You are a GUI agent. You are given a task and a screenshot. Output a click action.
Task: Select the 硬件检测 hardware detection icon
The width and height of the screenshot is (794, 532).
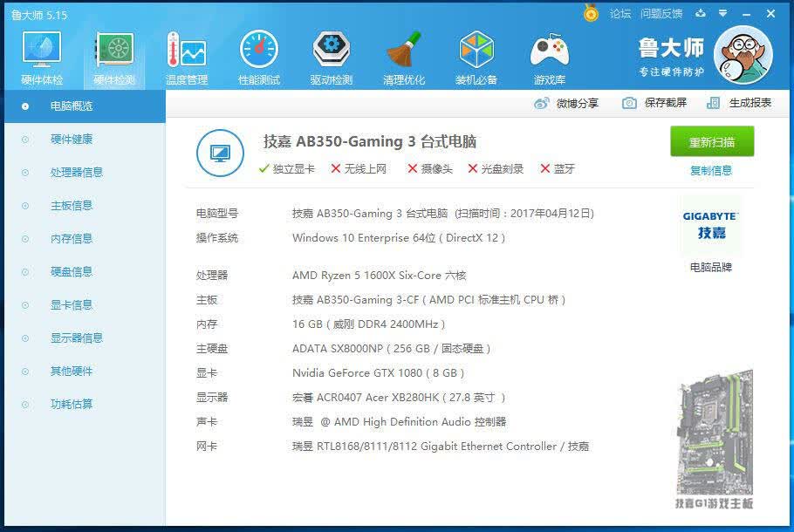114,58
